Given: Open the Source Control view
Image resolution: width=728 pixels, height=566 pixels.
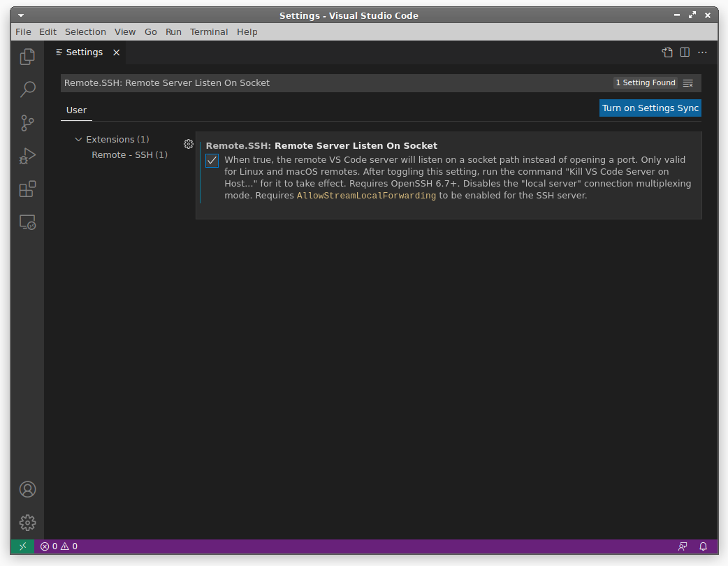Looking at the screenshot, I should [x=27, y=123].
